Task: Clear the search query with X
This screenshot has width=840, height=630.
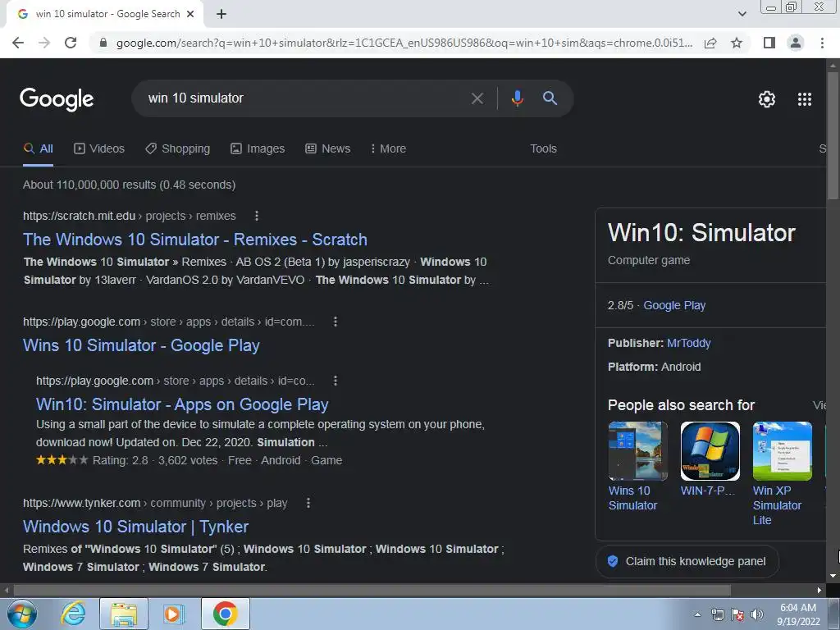Action: [x=477, y=98]
